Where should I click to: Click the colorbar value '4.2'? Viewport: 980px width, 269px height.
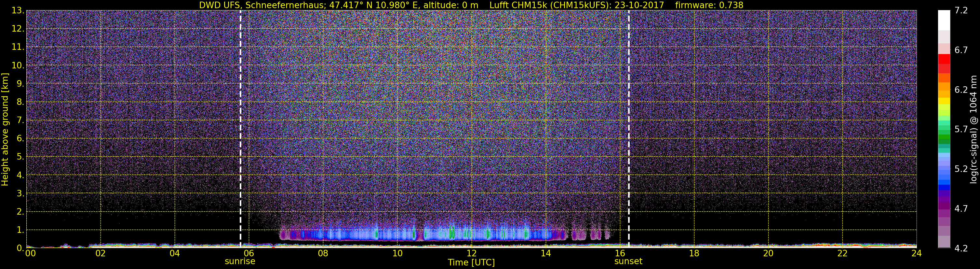pos(961,248)
